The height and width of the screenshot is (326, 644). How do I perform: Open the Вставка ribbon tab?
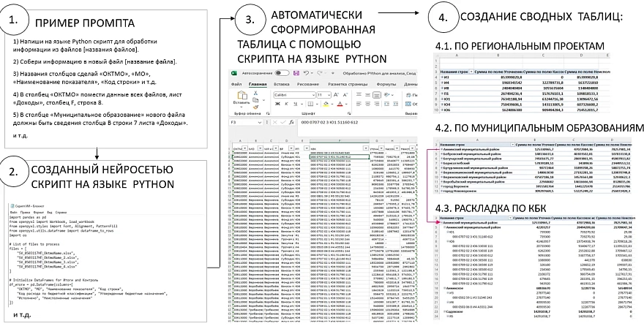281,84
